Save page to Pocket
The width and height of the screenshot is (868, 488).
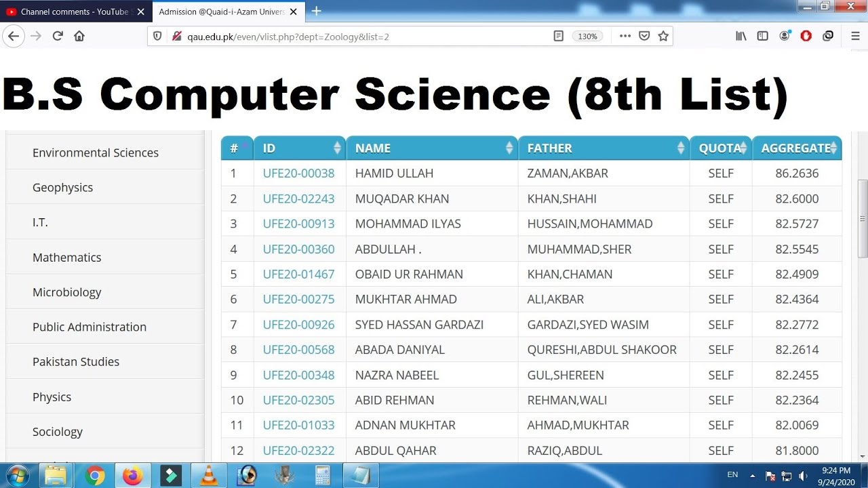[x=644, y=37]
